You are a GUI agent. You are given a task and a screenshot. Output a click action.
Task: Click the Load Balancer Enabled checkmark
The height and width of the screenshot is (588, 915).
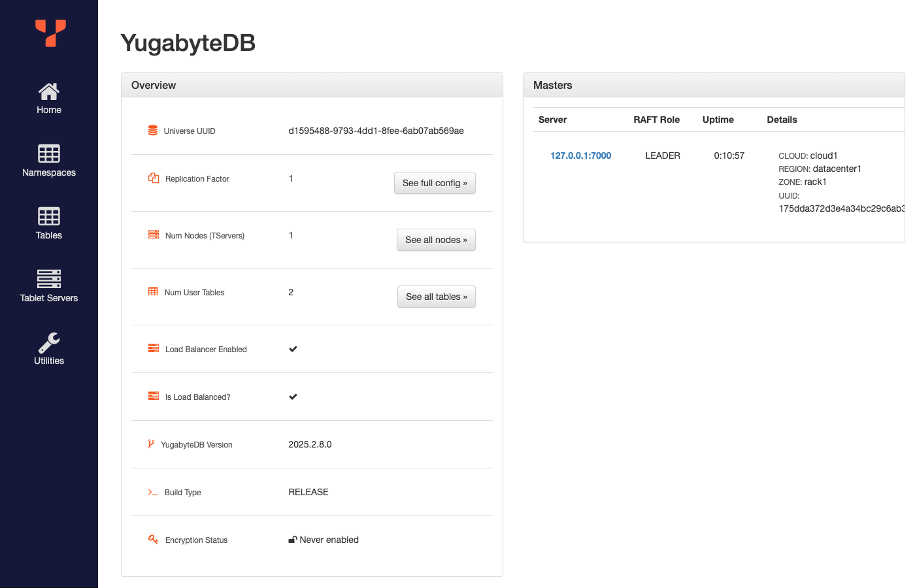point(293,349)
